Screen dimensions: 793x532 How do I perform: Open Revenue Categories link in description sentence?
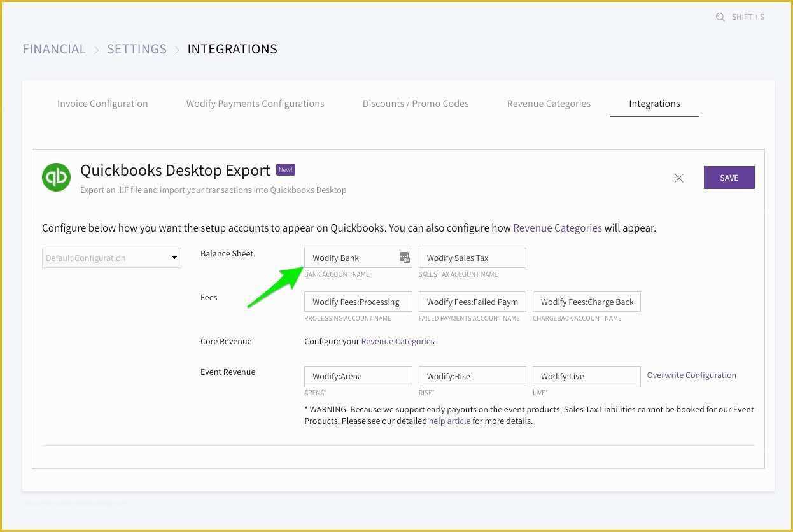tap(558, 228)
